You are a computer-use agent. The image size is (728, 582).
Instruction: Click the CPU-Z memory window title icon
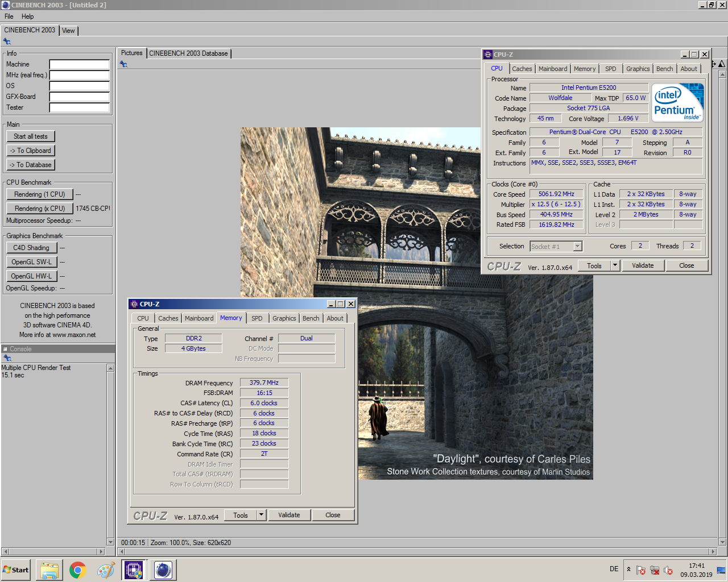pos(134,304)
